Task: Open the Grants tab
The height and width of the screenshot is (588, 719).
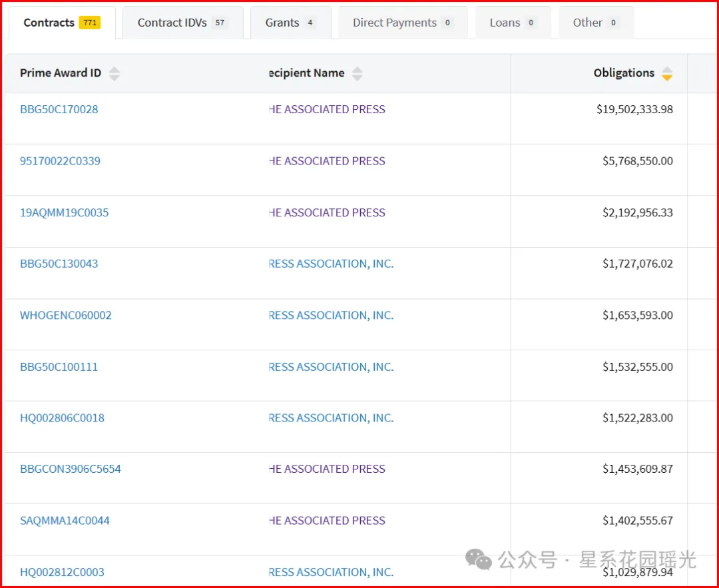Action: point(290,23)
